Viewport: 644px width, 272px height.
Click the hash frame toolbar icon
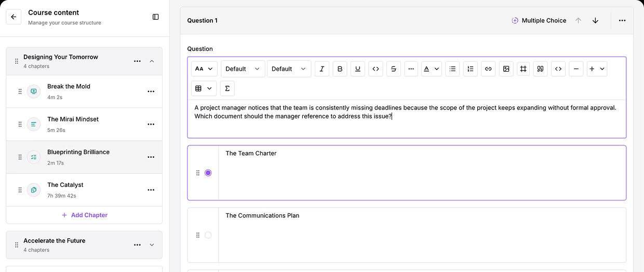click(x=523, y=69)
